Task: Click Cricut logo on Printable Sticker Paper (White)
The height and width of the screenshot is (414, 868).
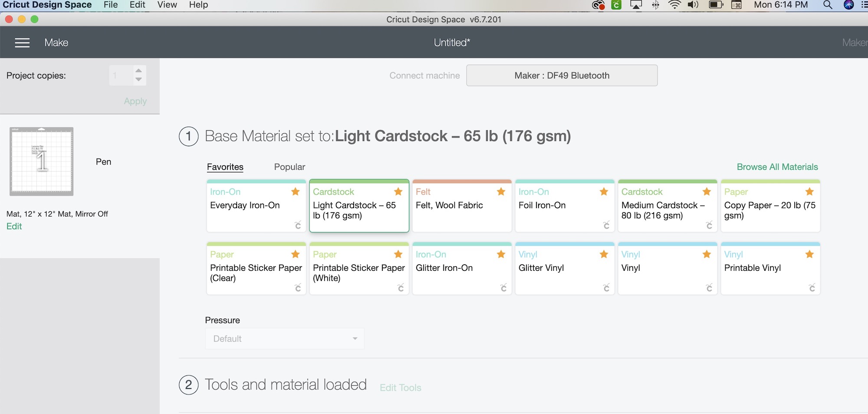Action: point(401,287)
